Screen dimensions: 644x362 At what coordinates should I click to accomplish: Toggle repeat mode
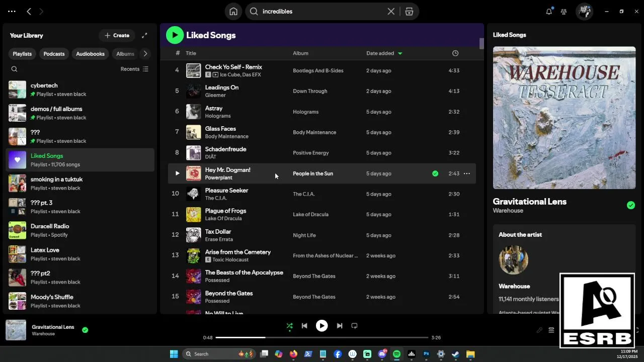coord(354,326)
